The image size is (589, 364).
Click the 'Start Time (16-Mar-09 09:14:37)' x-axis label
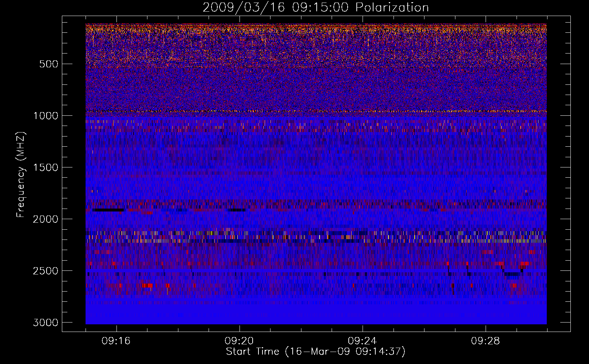click(x=316, y=352)
